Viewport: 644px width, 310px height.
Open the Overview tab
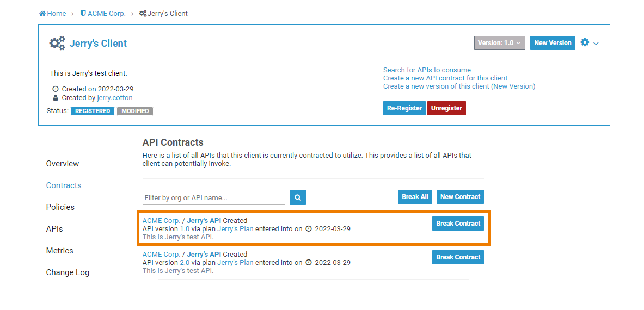tap(63, 164)
